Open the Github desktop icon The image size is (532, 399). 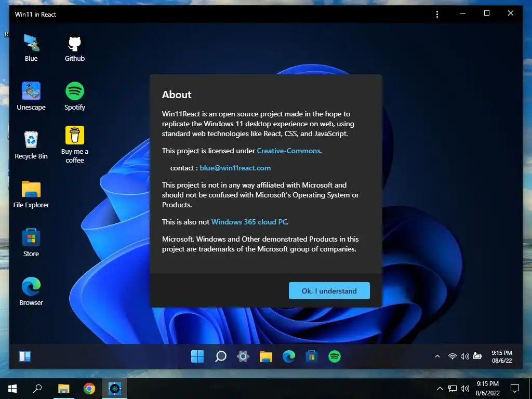coord(75,47)
